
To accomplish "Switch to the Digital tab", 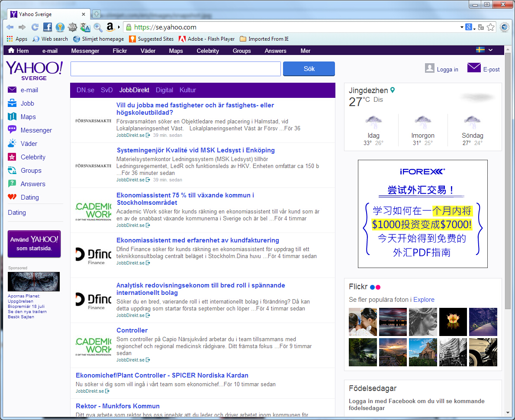I will [x=164, y=90].
